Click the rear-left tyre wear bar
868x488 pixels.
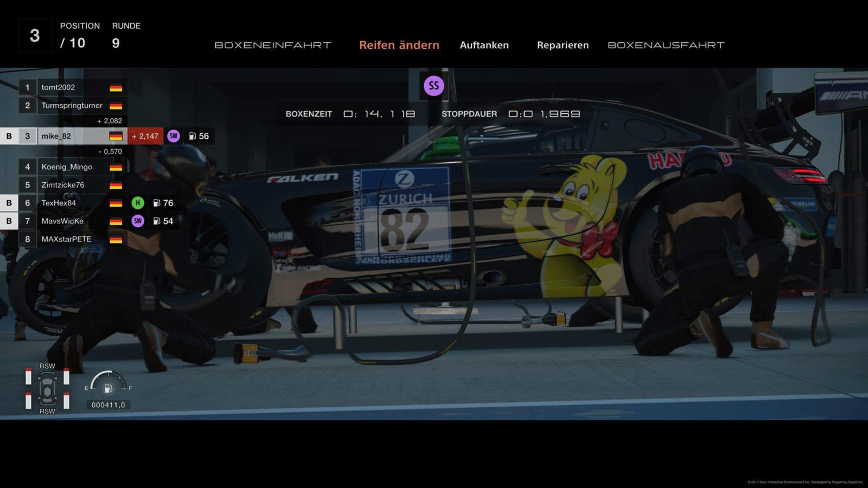coord(28,401)
